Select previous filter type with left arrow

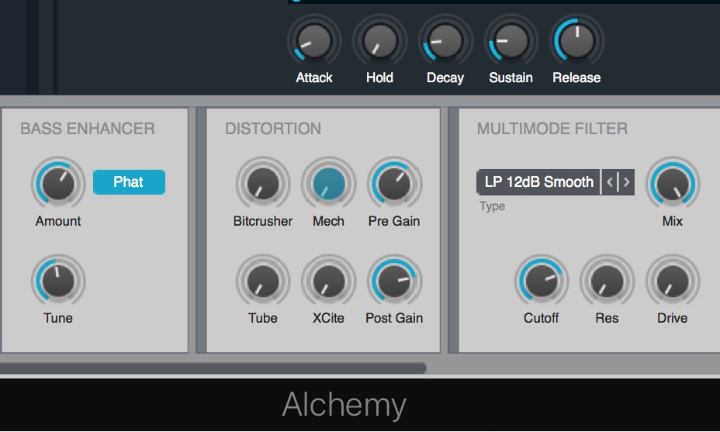[610, 182]
